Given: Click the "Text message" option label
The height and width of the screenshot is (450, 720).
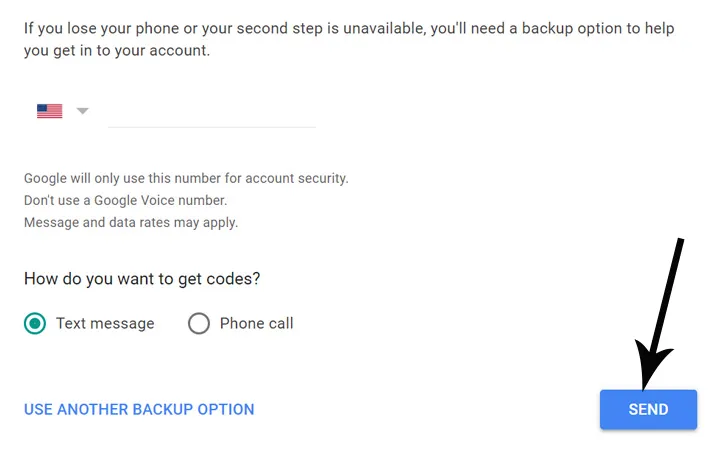Looking at the screenshot, I should pos(105,323).
